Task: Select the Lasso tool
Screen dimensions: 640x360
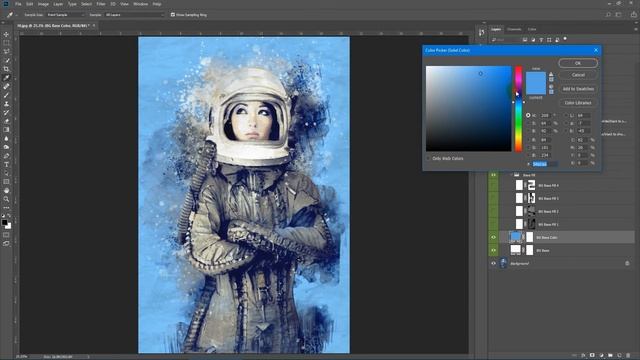Action: [6, 51]
